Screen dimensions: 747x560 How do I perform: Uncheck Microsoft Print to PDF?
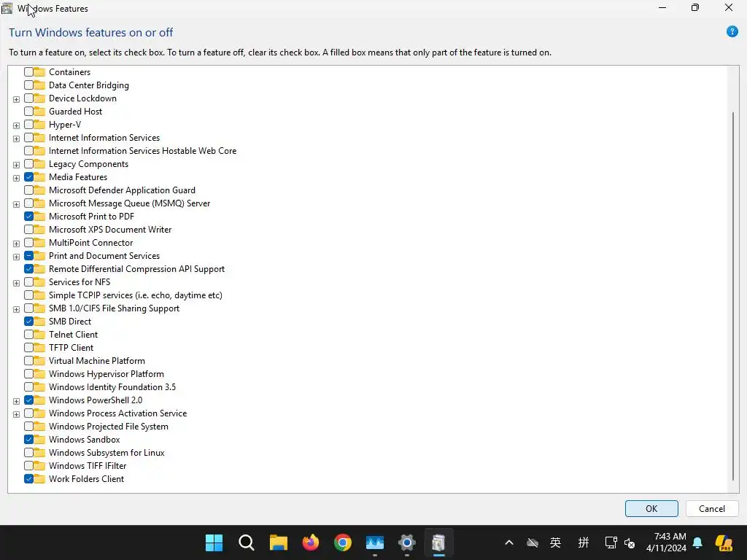click(x=28, y=216)
